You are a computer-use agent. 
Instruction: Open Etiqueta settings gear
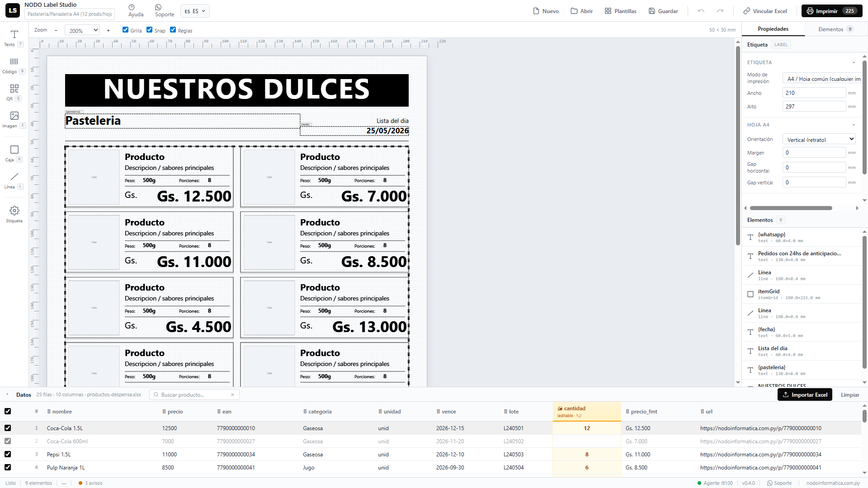14,214
